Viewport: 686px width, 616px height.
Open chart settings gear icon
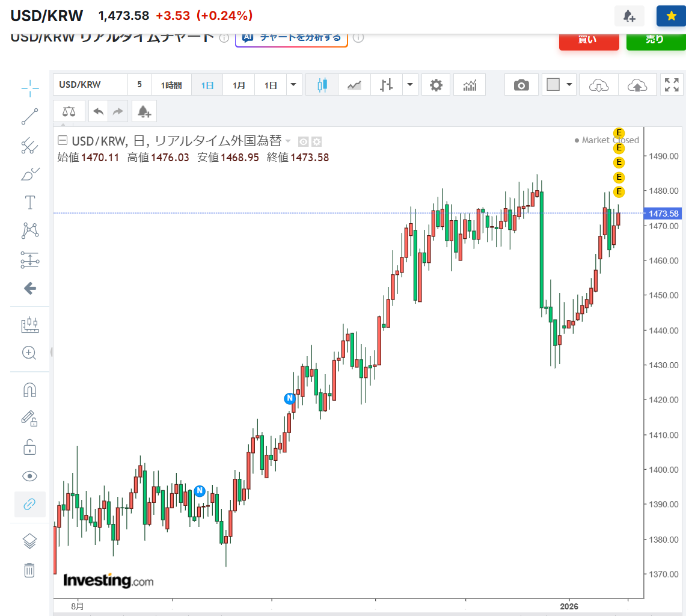pyautogui.click(x=436, y=85)
